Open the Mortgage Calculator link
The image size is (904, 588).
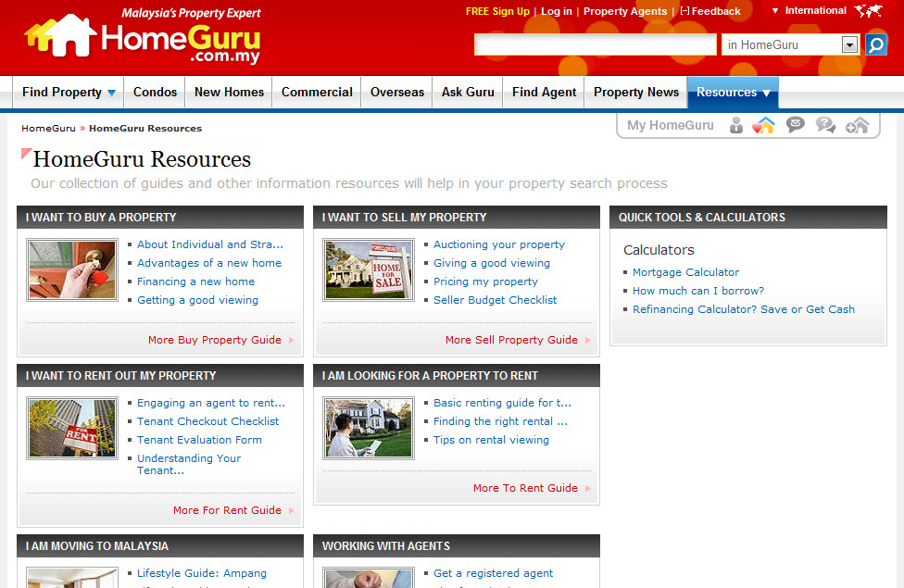[685, 272]
